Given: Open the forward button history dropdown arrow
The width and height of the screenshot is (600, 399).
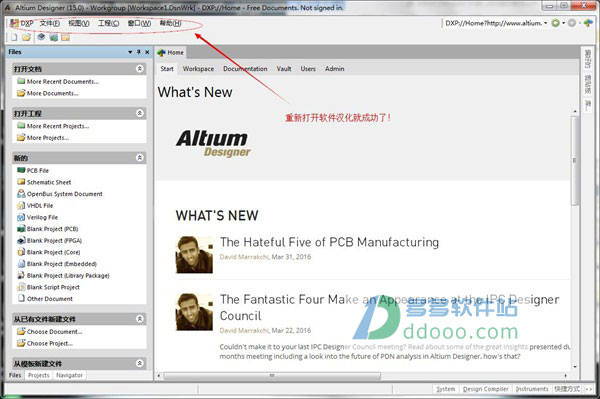Looking at the screenshot, I should [x=580, y=23].
